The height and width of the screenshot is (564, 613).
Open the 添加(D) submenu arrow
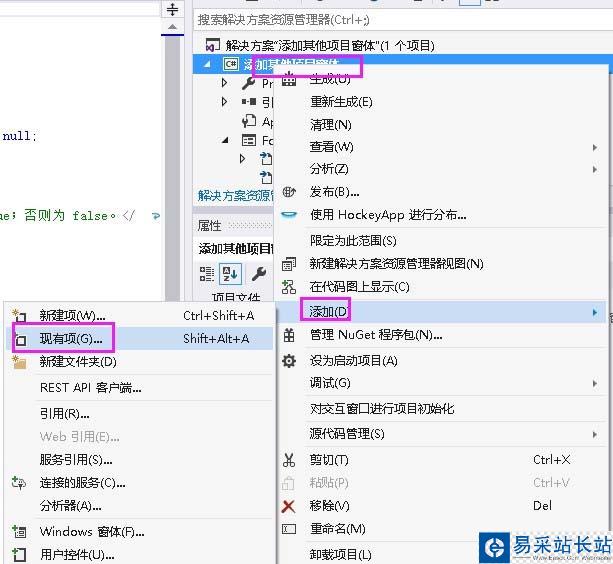click(x=595, y=312)
